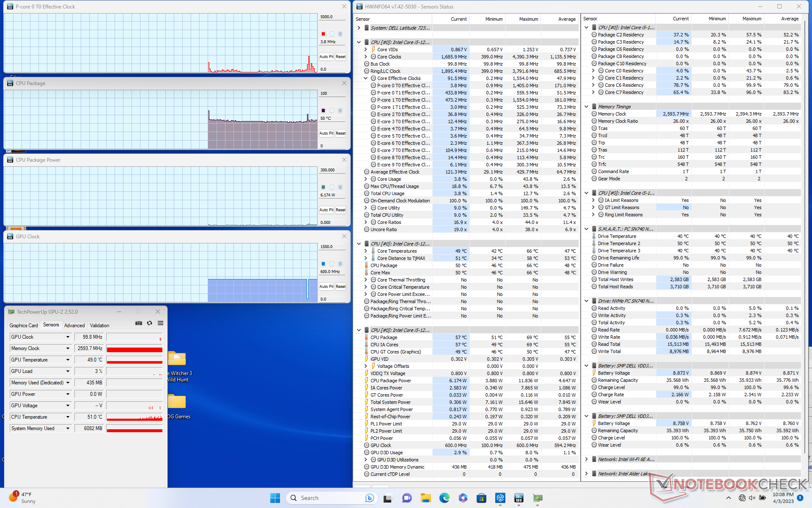Expand the Network Intel Wi-Fi 6E group

[x=587, y=459]
